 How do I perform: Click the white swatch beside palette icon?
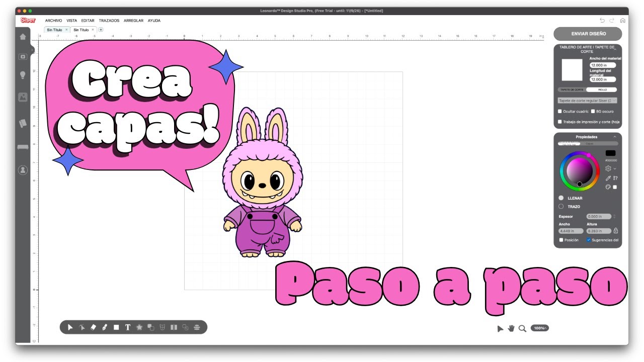point(615,187)
